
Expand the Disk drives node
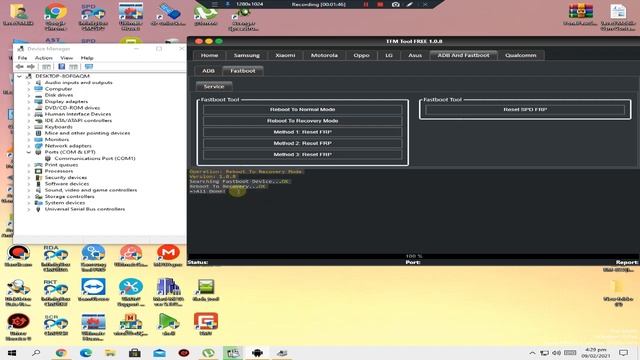point(29,95)
